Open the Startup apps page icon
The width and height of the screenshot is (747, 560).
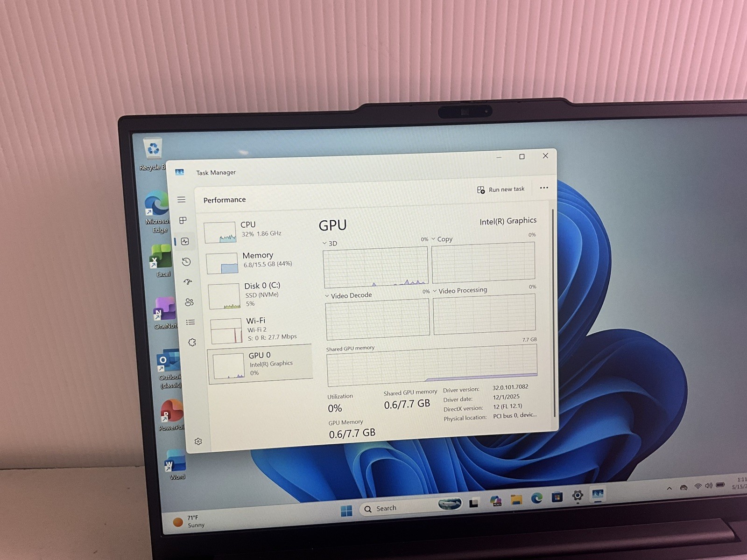188,282
